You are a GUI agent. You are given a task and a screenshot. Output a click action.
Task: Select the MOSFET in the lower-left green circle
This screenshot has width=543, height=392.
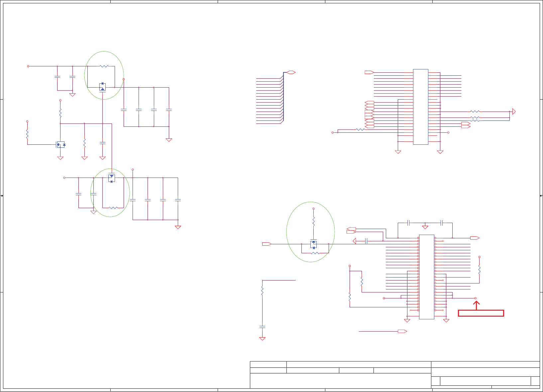coord(112,178)
